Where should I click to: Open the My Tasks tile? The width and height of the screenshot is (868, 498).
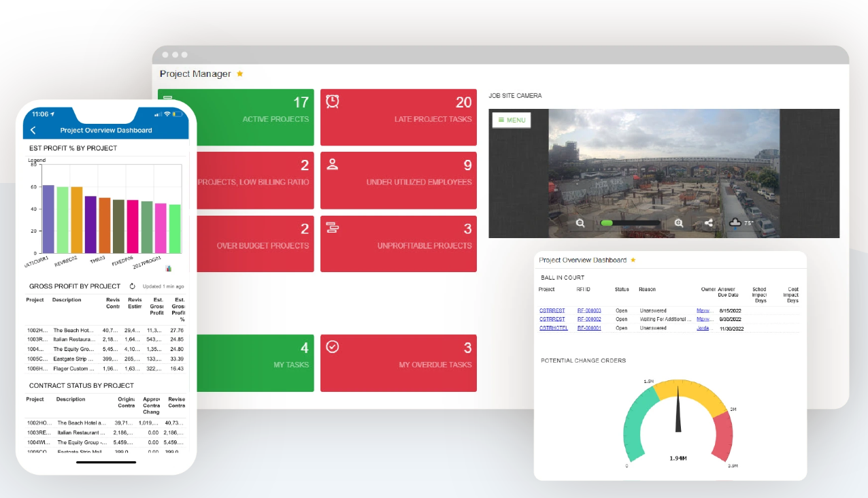pos(256,363)
